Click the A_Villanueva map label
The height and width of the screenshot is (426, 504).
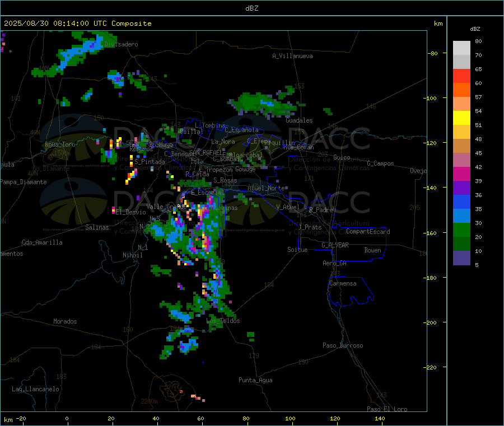pyautogui.click(x=292, y=56)
